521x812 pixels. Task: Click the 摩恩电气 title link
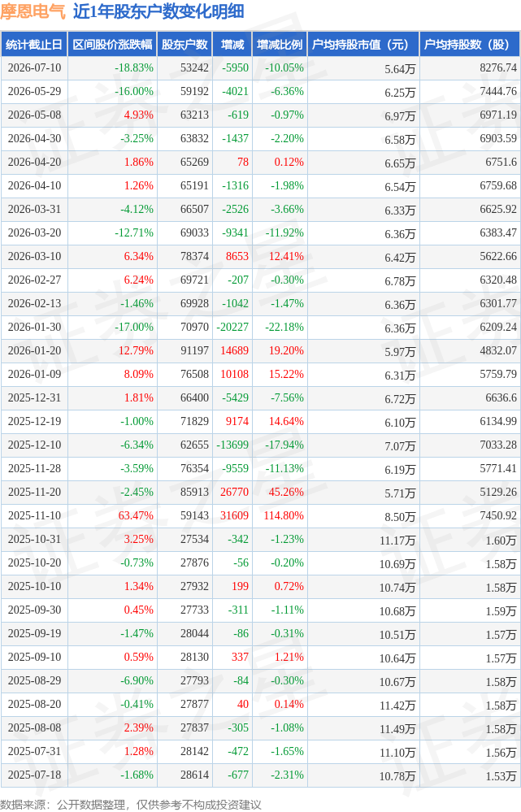tap(33, 11)
